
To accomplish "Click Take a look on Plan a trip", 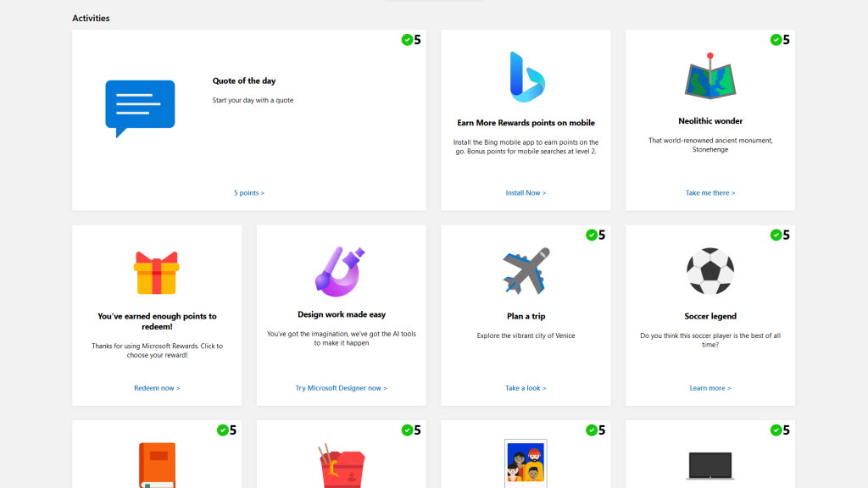I will pos(525,387).
